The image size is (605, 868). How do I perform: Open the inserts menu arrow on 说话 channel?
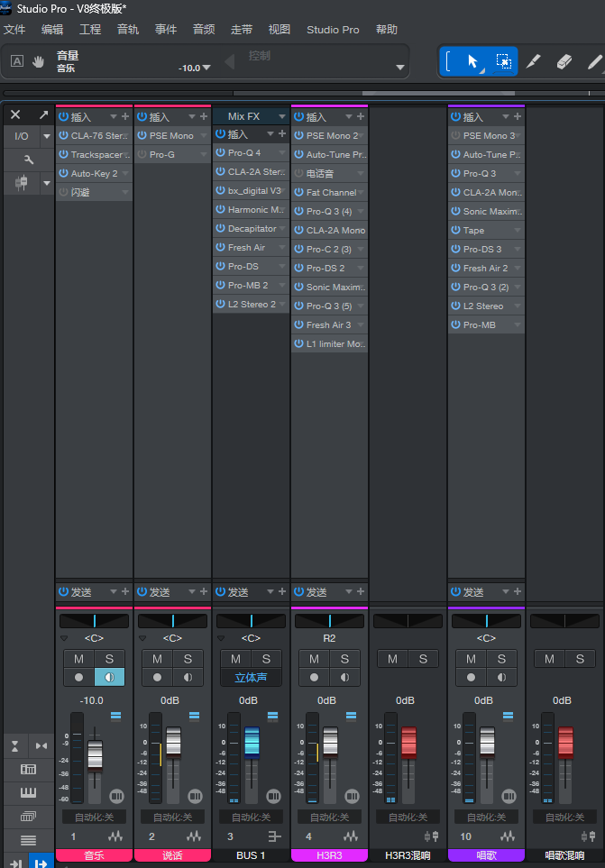[191, 116]
